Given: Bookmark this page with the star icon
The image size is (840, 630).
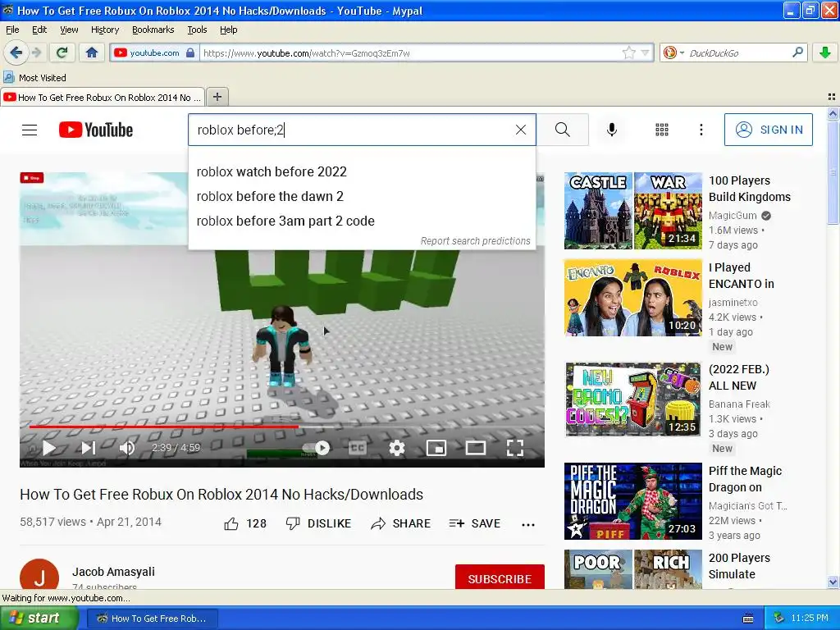Looking at the screenshot, I should coord(628,52).
